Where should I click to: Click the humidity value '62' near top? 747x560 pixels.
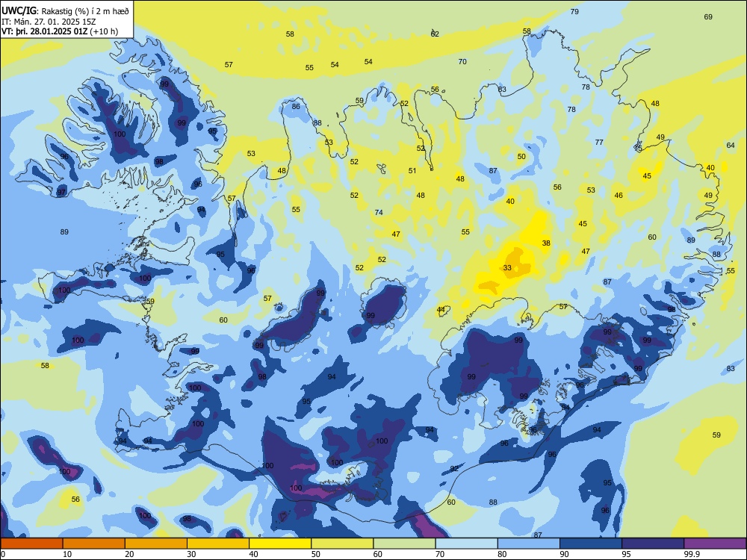coord(435,34)
